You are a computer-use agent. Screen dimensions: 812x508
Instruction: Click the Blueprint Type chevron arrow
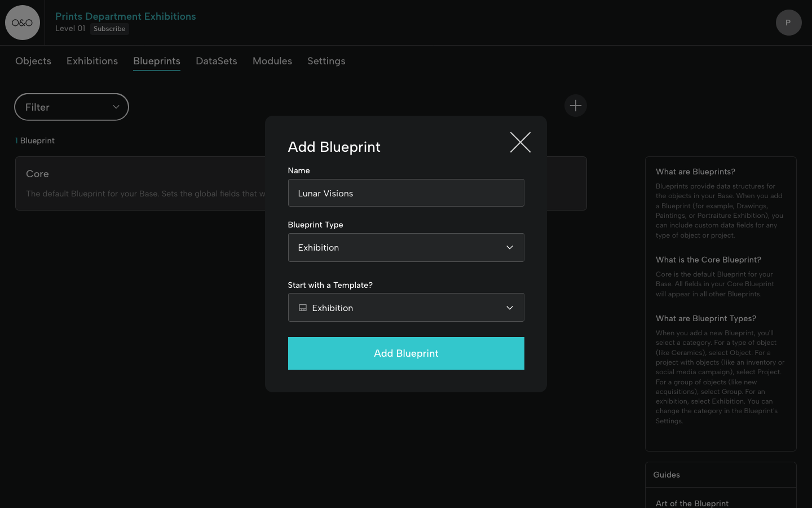pyautogui.click(x=509, y=248)
